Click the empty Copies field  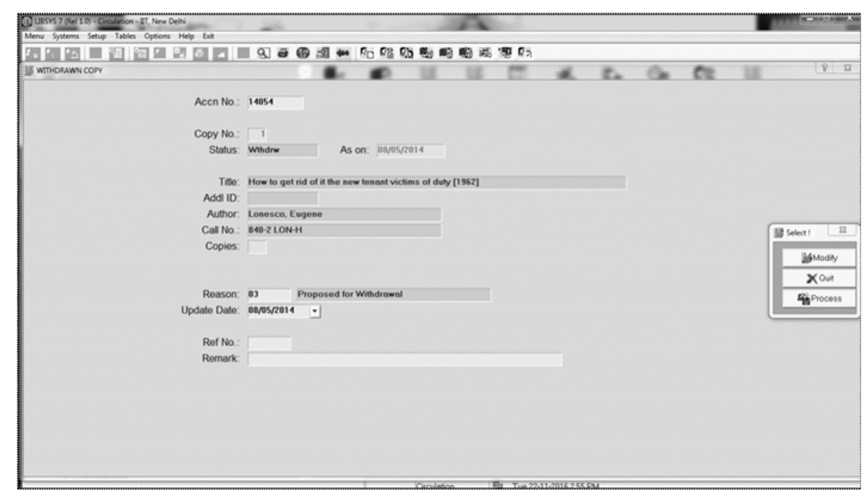point(256,247)
